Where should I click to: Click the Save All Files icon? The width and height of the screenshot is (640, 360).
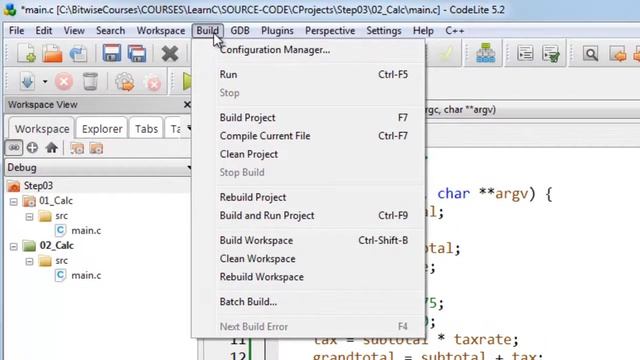(x=137, y=53)
